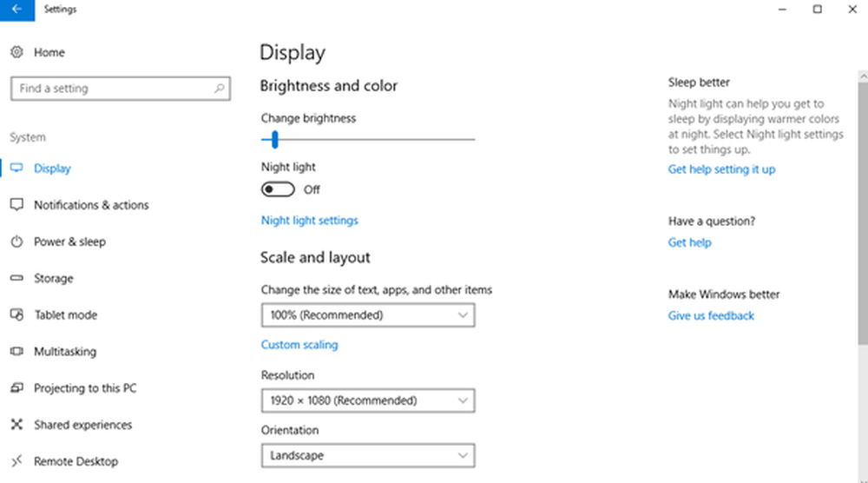The height and width of the screenshot is (483, 868).
Task: Open the Orientation Landscape dropdown
Action: pos(367,455)
